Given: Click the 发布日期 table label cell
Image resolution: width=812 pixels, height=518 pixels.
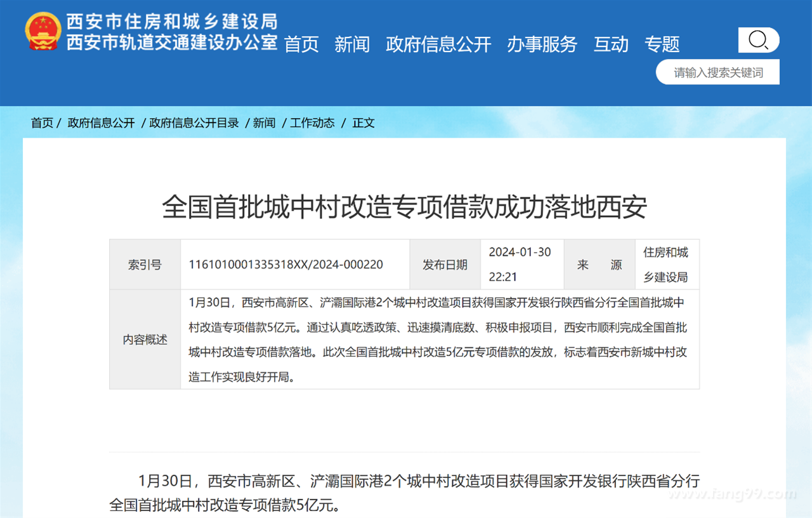Looking at the screenshot, I should pos(445,265).
